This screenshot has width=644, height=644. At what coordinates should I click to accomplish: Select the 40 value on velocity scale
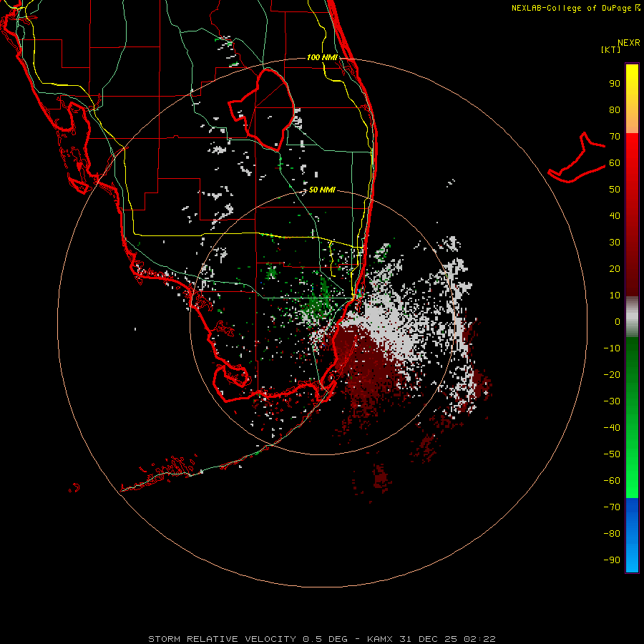tap(615, 216)
